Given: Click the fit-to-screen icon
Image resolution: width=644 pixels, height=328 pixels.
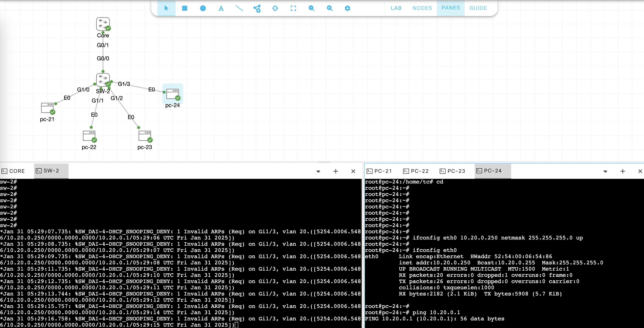Looking at the screenshot, I should [293, 8].
